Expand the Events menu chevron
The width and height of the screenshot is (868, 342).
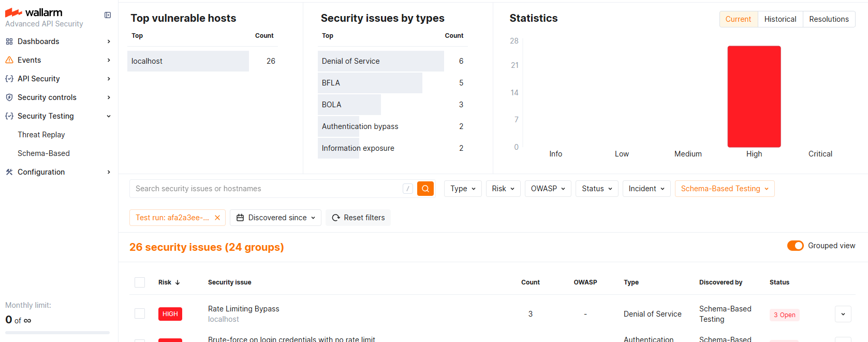point(109,60)
